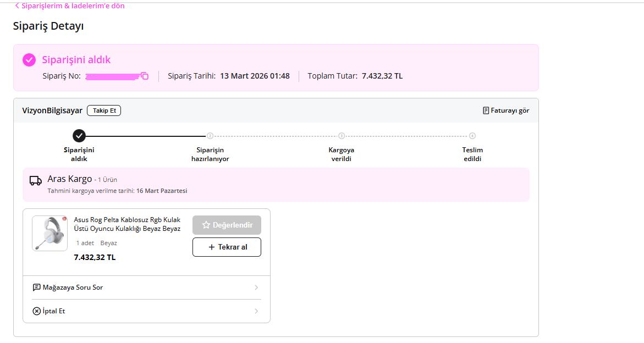Click the star icon in Değerlendir
This screenshot has width=644, height=343.
pos(206,225)
